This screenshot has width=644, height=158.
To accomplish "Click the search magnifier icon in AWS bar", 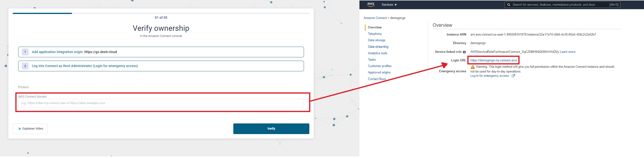I will tap(508, 5).
